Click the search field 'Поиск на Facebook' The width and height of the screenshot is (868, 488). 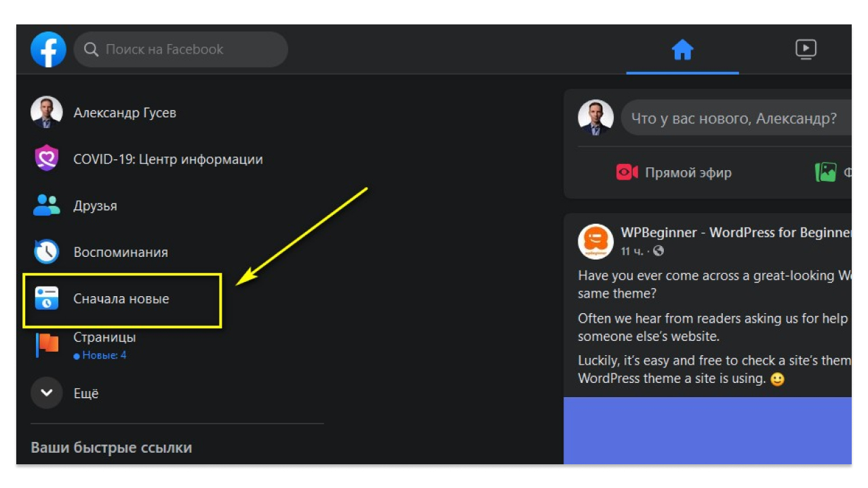[180, 49]
